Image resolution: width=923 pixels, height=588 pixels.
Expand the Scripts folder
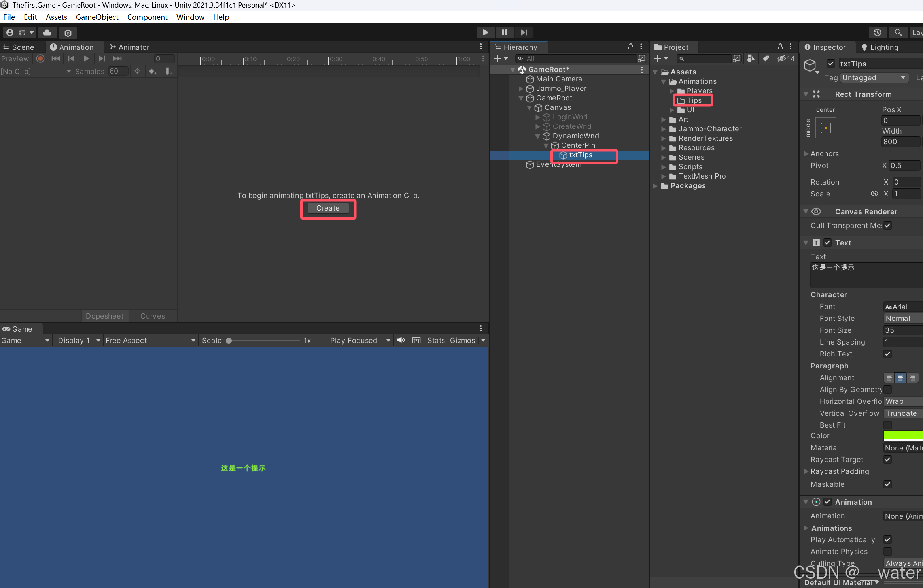click(x=664, y=167)
